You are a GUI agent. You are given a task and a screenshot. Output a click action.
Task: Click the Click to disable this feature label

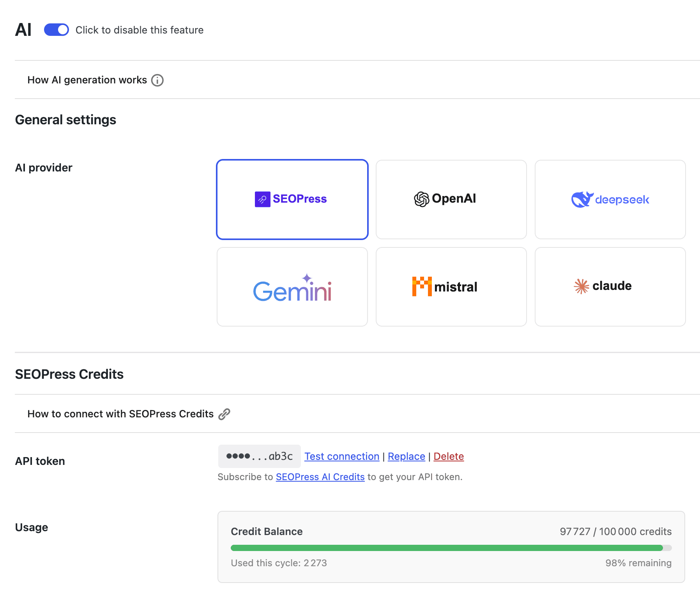[x=140, y=30]
